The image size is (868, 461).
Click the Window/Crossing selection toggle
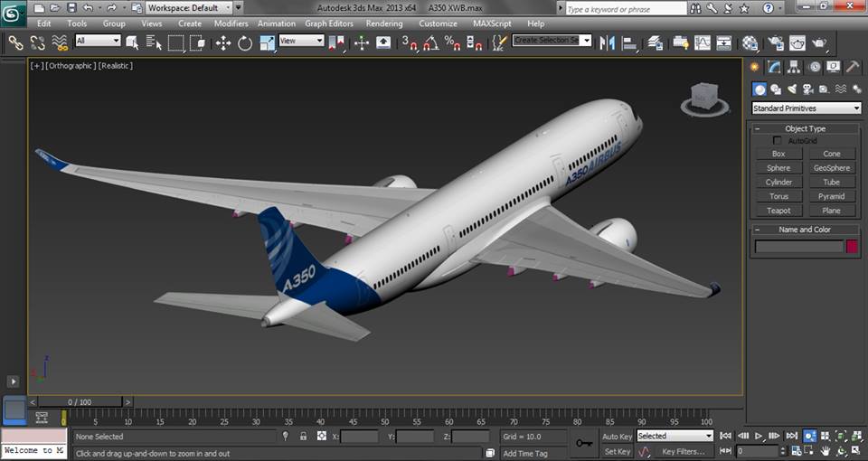tap(197, 42)
